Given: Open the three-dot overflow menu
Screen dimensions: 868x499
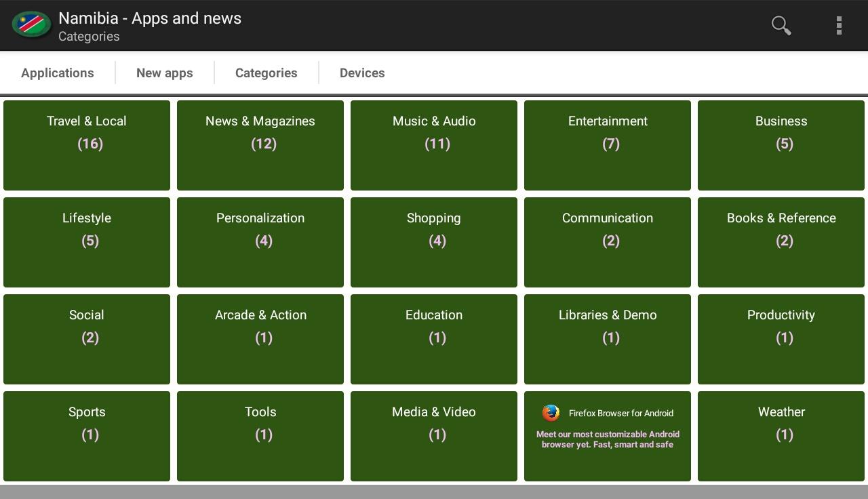Looking at the screenshot, I should pyautogui.click(x=839, y=25).
